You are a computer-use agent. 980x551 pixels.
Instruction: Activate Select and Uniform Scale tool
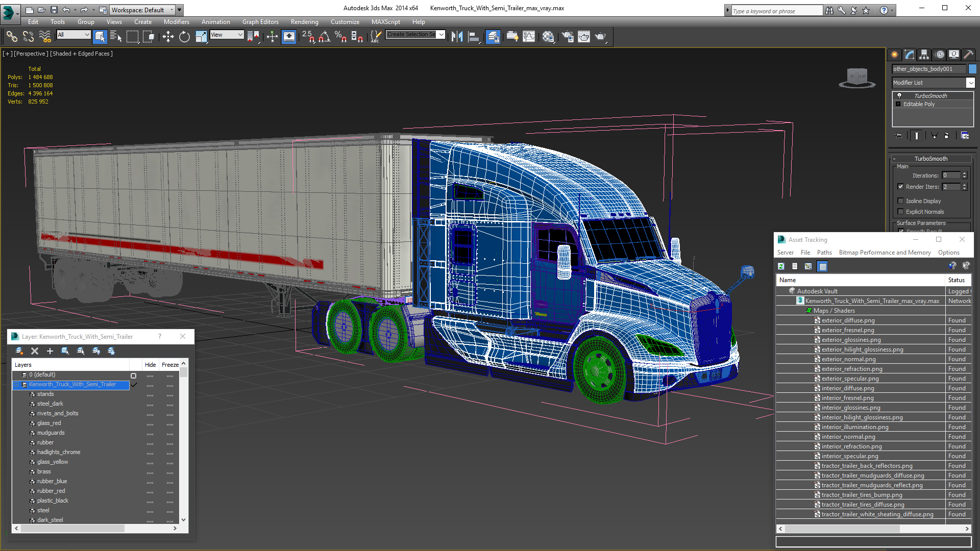coord(201,36)
